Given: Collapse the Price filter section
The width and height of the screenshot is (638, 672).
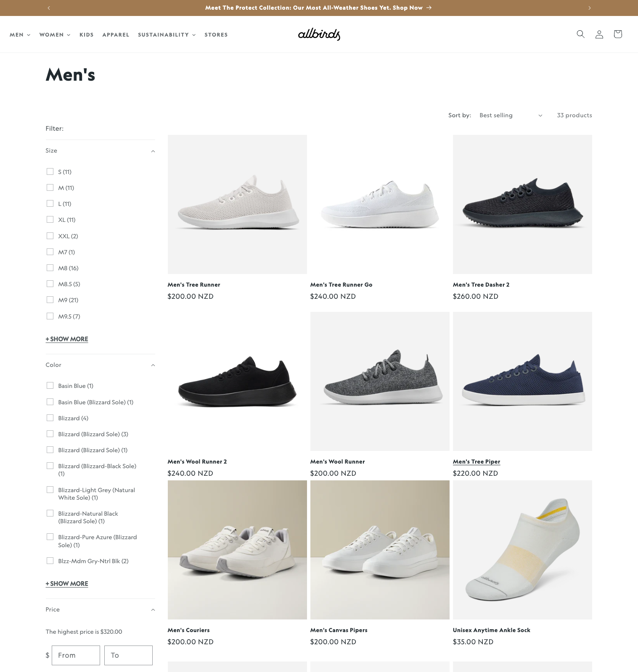Looking at the screenshot, I should (153, 610).
